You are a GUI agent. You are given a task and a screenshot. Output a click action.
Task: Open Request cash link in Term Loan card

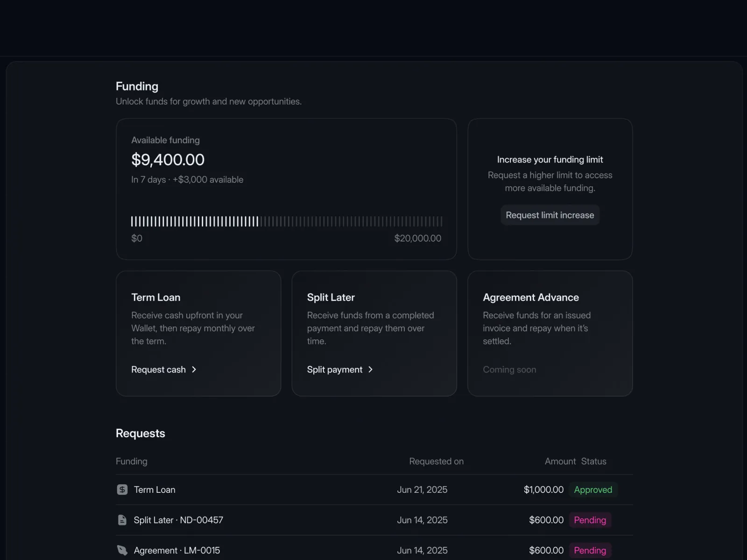pos(164,370)
